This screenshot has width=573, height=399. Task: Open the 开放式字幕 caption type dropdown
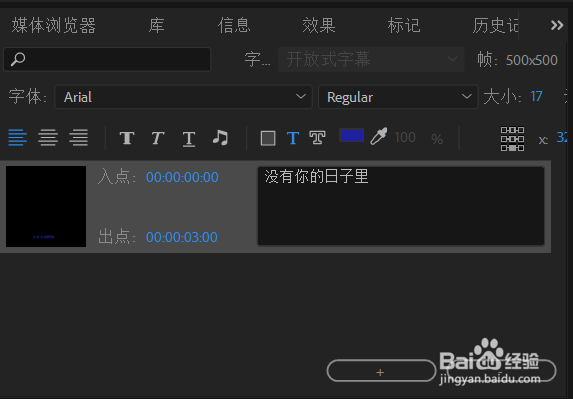click(x=371, y=59)
